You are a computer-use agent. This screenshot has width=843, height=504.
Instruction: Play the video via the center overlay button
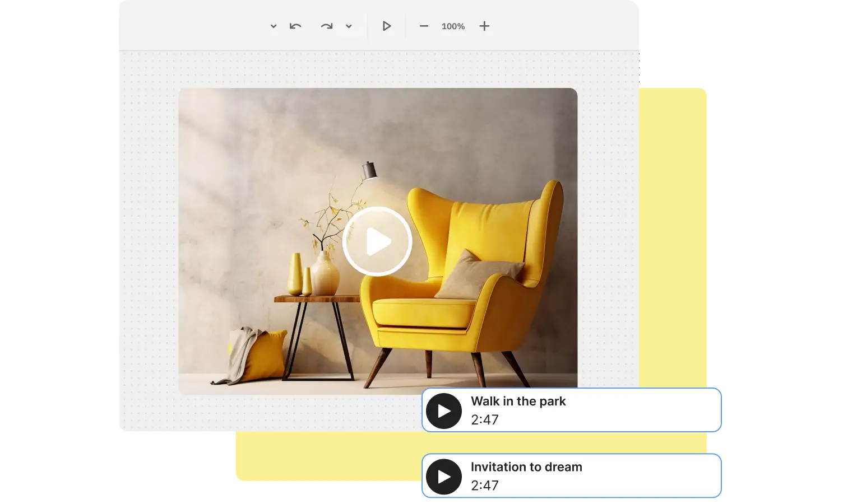377,241
